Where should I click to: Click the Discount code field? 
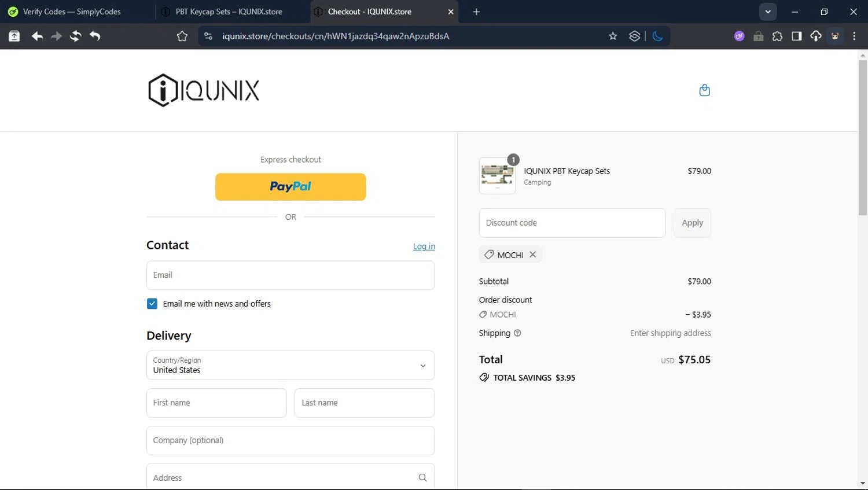pyautogui.click(x=572, y=223)
